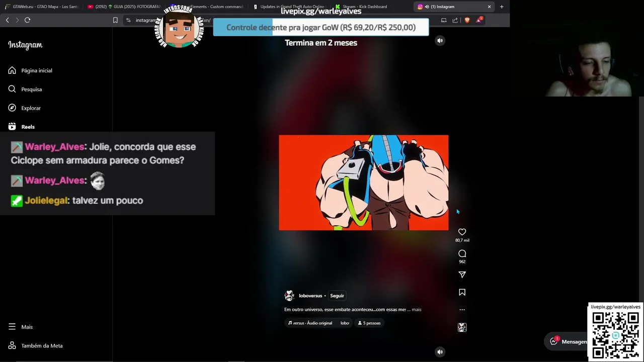Image resolution: width=644 pixels, height=362 pixels.
Task: Open reel more options three dots
Action: pos(462,310)
